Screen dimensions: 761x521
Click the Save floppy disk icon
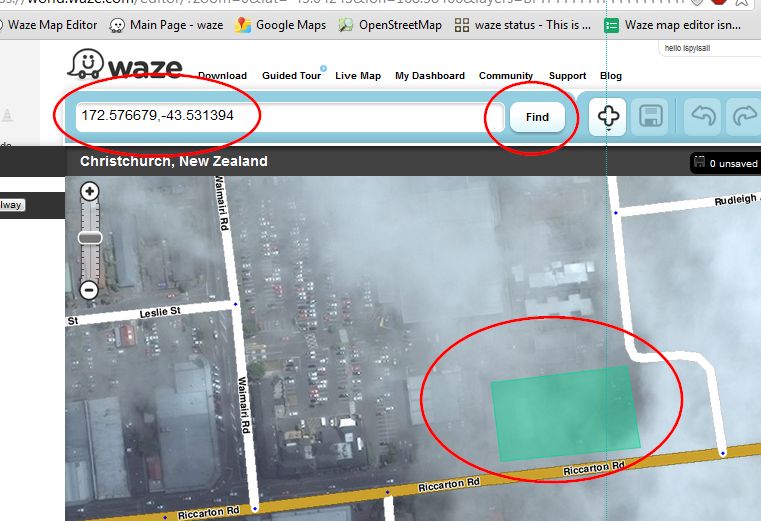pos(651,116)
